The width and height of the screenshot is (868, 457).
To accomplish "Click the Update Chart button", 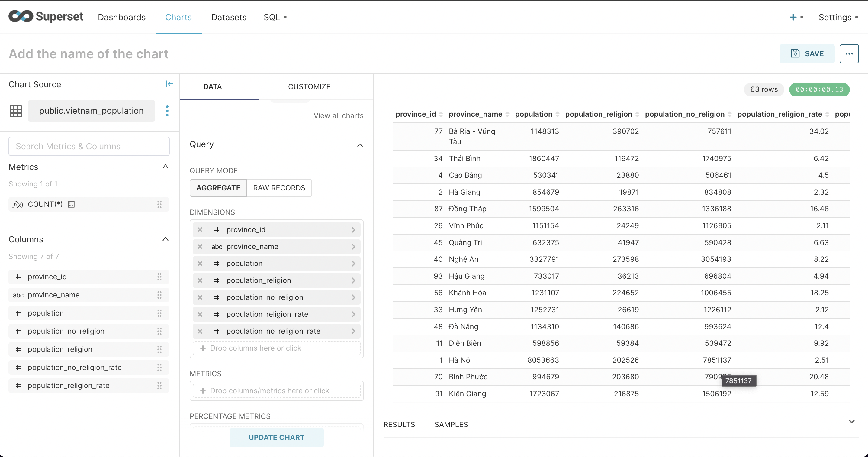I will [276, 437].
